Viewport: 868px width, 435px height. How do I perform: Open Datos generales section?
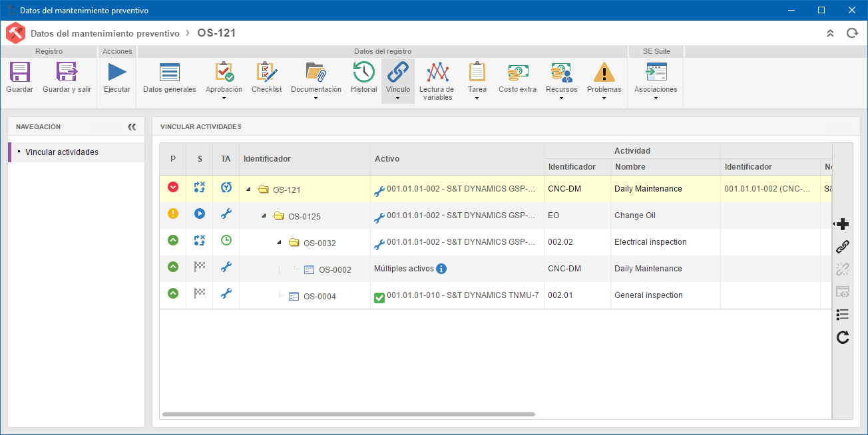pyautogui.click(x=170, y=78)
